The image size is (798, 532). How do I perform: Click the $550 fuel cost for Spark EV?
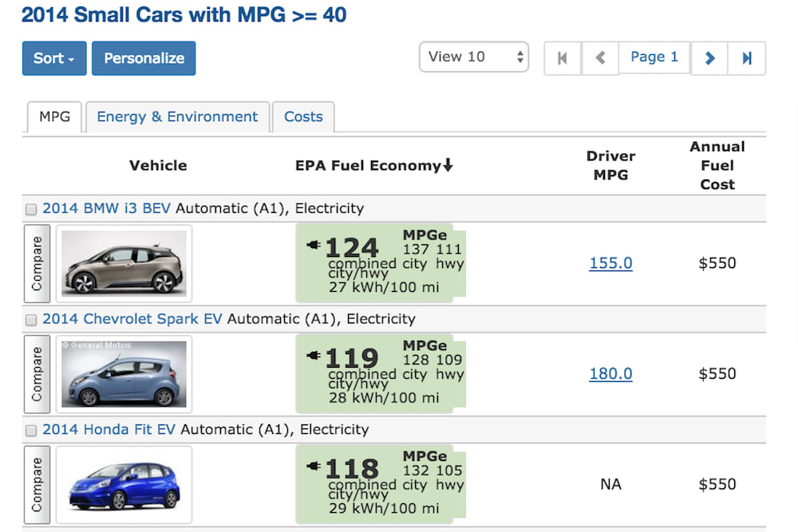[x=717, y=374]
